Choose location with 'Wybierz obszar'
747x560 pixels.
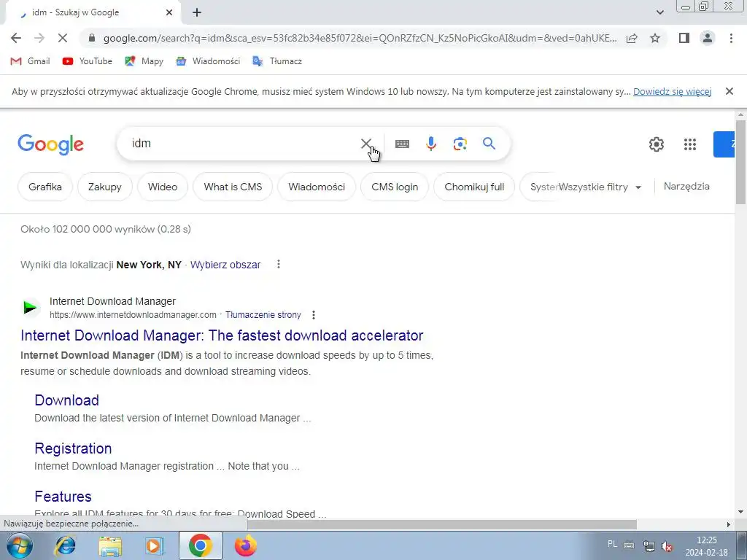(225, 265)
